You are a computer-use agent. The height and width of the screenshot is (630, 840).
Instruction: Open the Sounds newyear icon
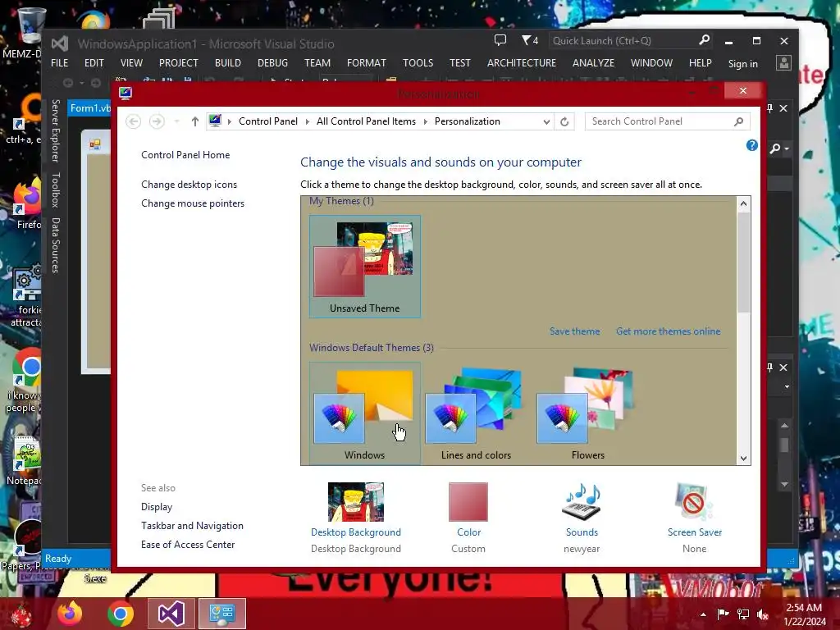[x=582, y=501]
